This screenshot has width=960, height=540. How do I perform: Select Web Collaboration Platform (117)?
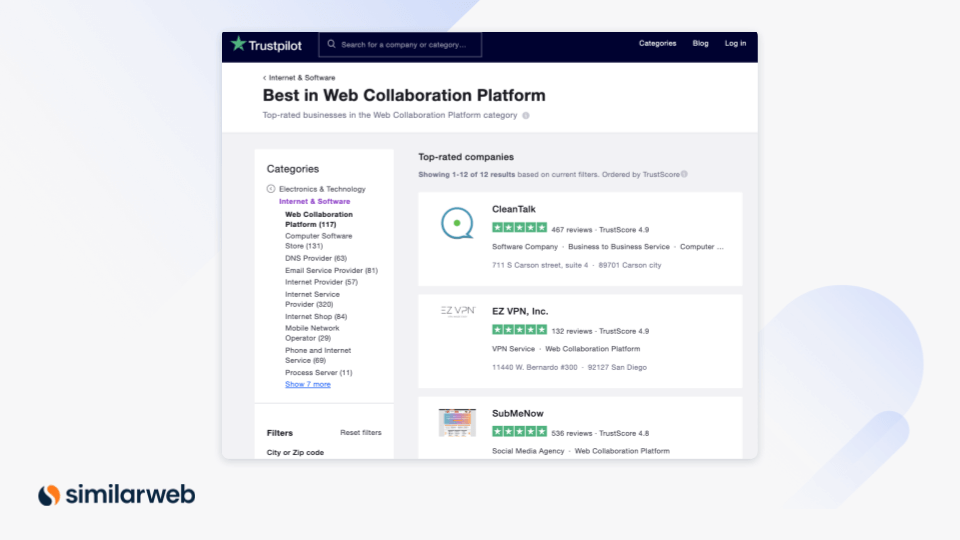click(319, 219)
